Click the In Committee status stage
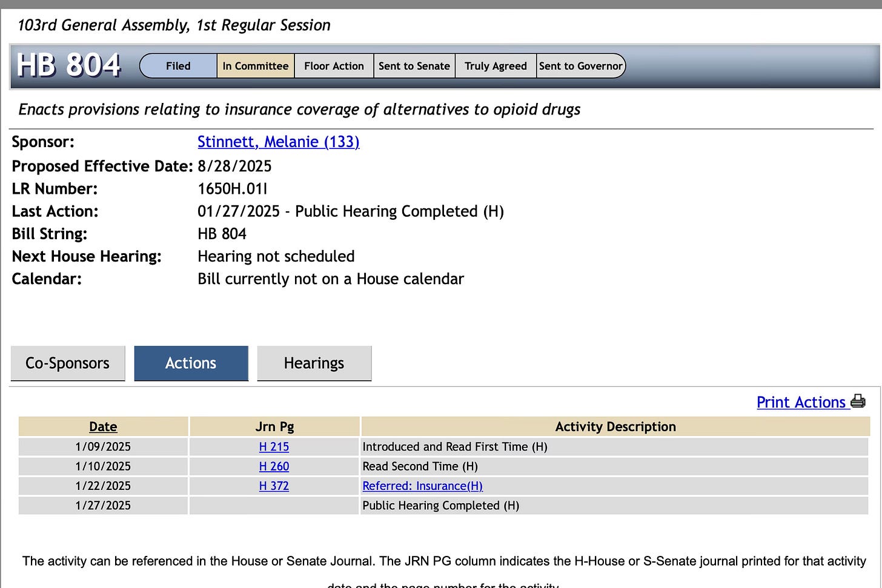The height and width of the screenshot is (588, 882). (x=255, y=66)
